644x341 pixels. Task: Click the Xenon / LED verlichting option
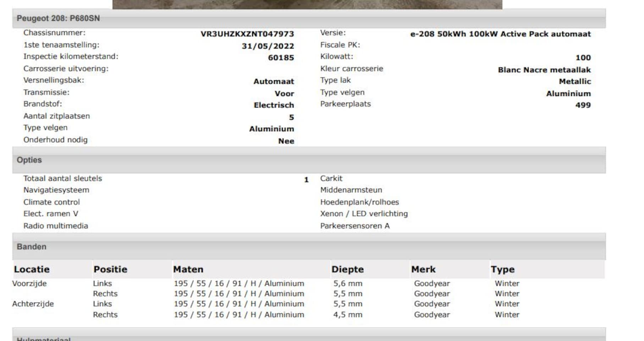click(x=364, y=214)
